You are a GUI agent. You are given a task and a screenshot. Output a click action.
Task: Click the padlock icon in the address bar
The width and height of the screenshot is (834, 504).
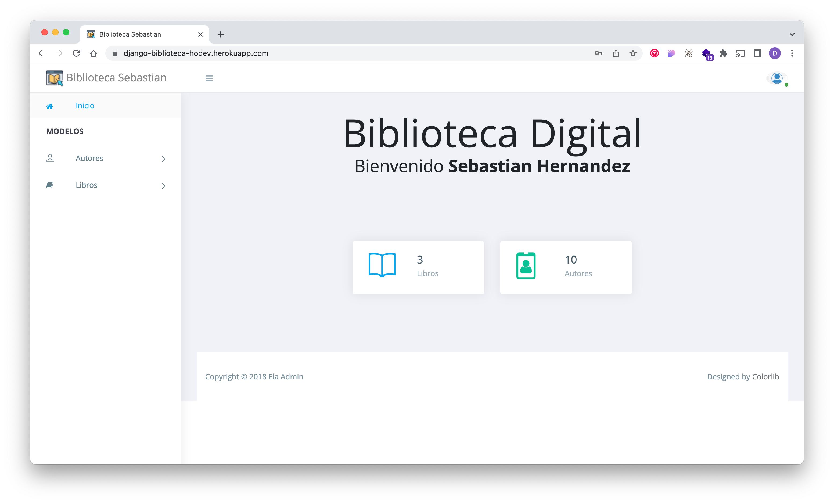pyautogui.click(x=114, y=53)
